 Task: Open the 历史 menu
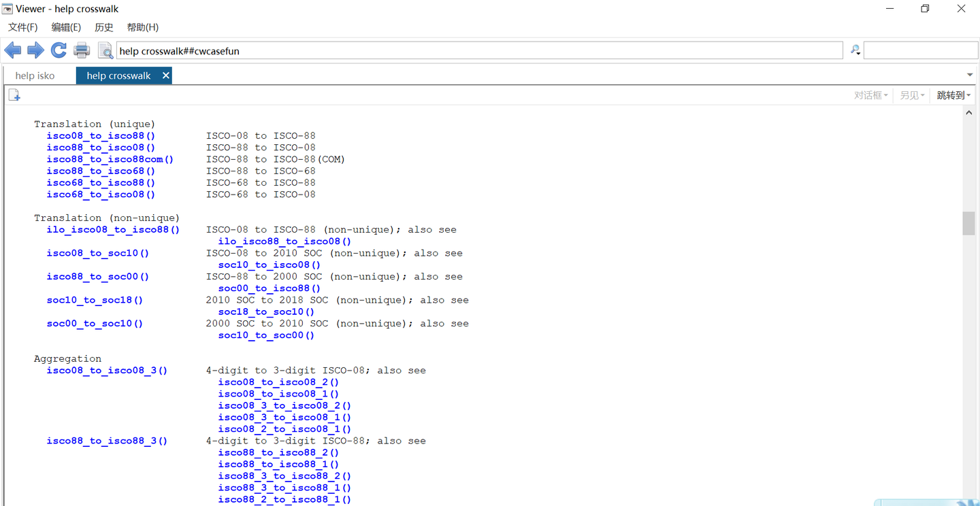104,27
